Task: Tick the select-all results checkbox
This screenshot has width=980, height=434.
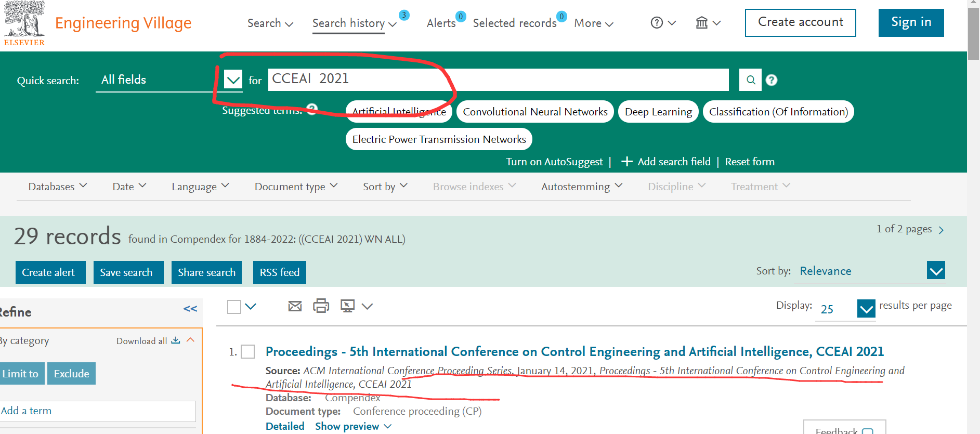Action: click(234, 307)
